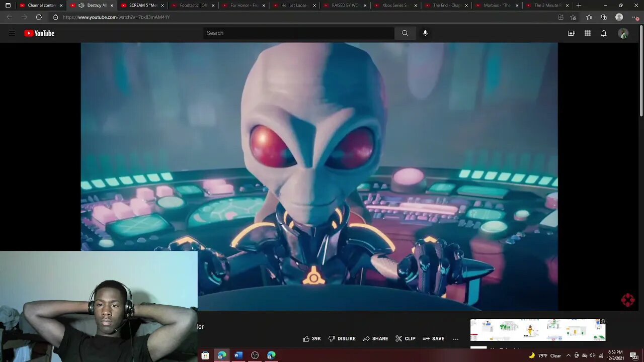Screen dimensions: 644x362
Task: Open Microsoft Store from the taskbar
Action: pyautogui.click(x=205, y=355)
